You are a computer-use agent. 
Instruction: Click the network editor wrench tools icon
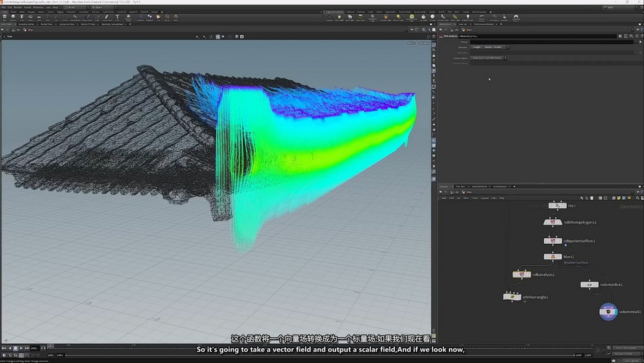click(582, 198)
